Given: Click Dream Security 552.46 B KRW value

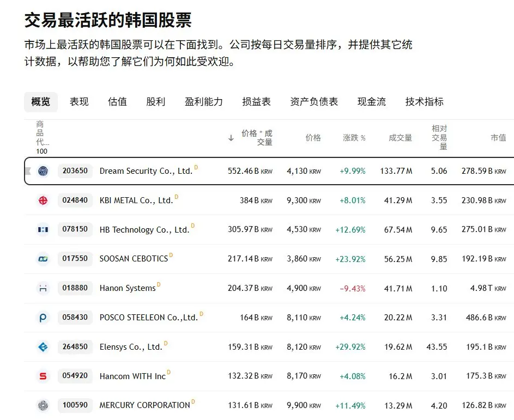Looking at the screenshot, I should pos(250,171).
